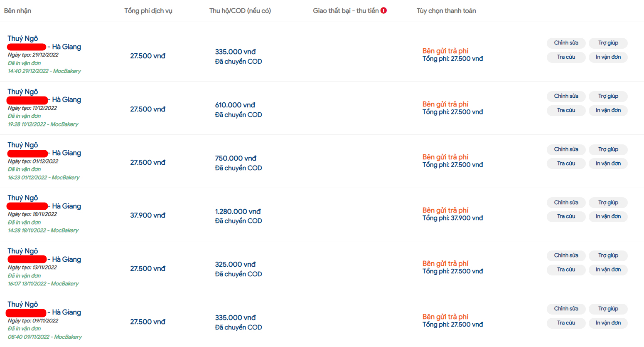Click the Thu hộ/COD column header
Viewport: 644px width, 347px height.
point(240,11)
